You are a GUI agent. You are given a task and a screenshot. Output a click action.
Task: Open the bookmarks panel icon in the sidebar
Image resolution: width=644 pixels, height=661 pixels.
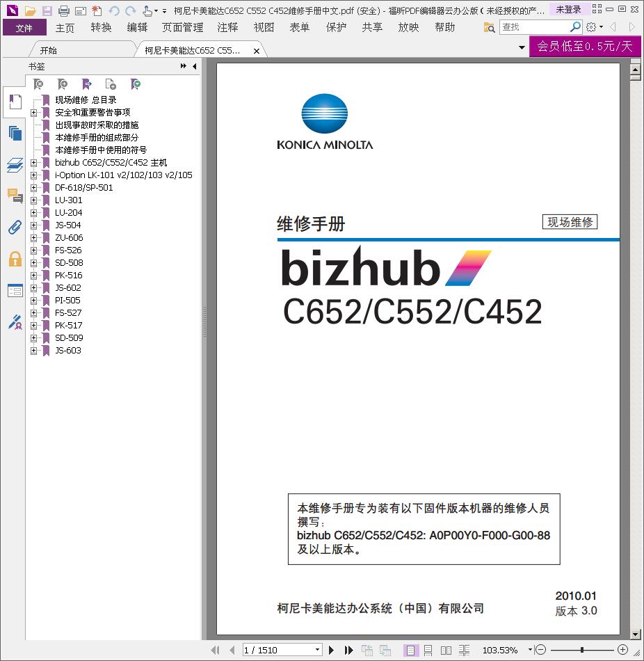point(15,102)
